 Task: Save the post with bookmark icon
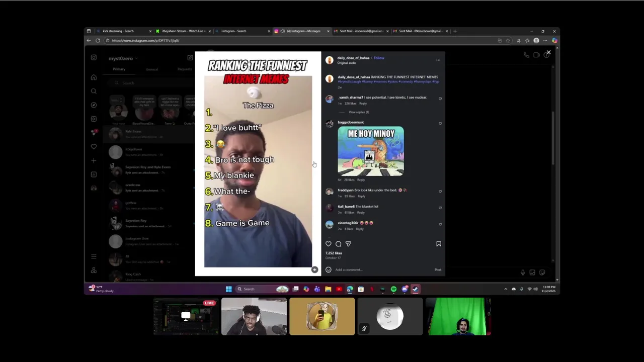[439, 244]
